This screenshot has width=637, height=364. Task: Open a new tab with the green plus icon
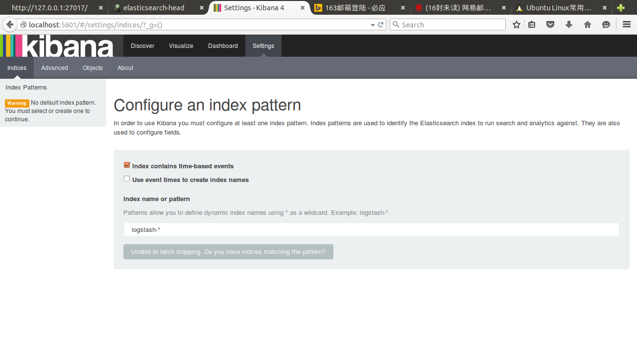(621, 8)
